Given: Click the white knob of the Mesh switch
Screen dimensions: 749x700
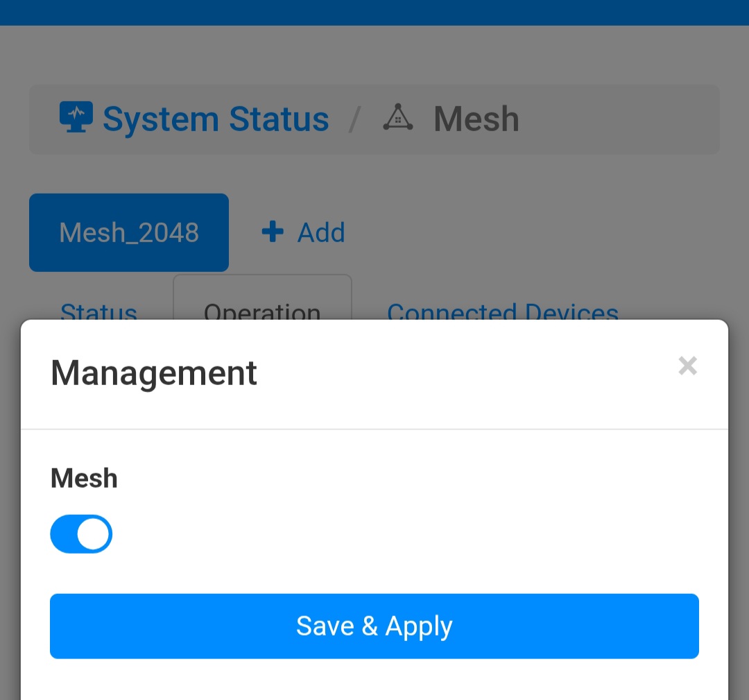Looking at the screenshot, I should point(94,534).
